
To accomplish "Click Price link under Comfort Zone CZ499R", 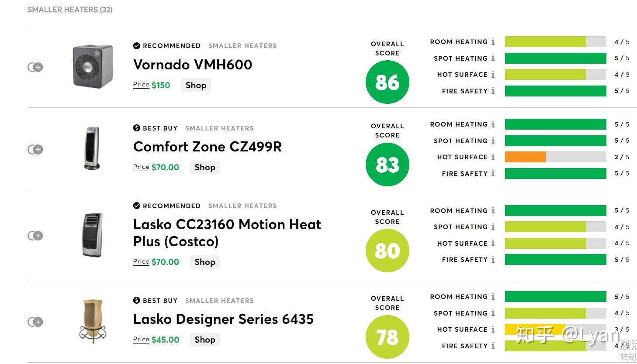I will [x=141, y=167].
